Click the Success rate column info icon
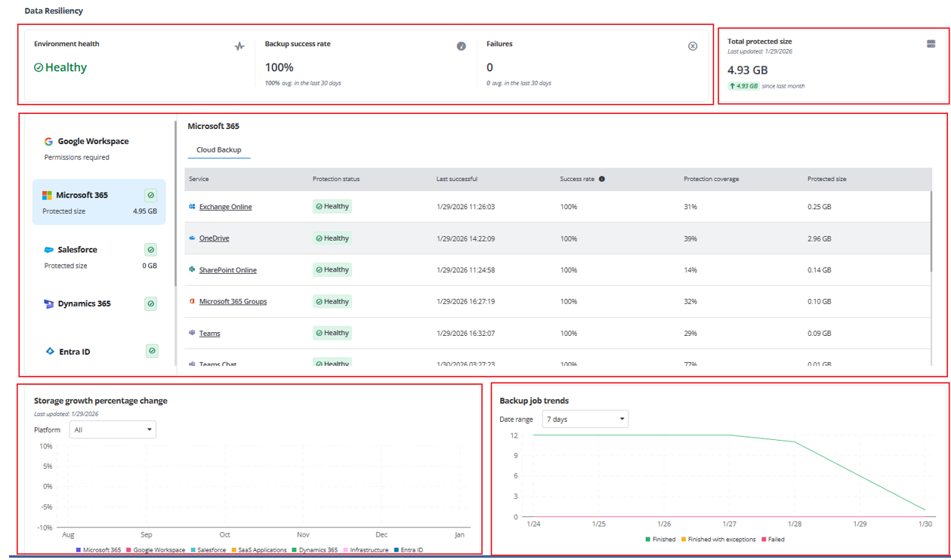This screenshot has height=560, width=951. (x=602, y=180)
